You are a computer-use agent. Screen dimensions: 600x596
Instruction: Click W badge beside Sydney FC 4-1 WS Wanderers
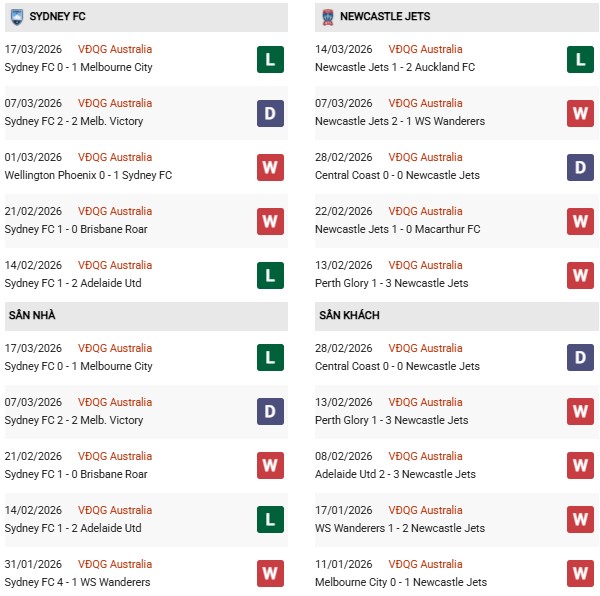point(270,574)
